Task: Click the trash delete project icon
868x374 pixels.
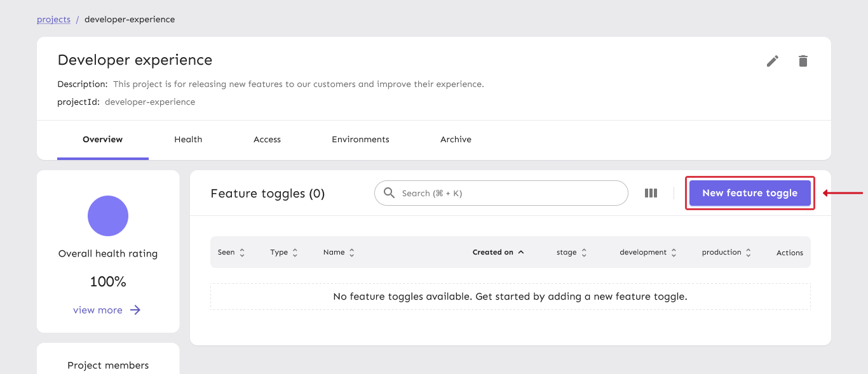Action: point(803,61)
